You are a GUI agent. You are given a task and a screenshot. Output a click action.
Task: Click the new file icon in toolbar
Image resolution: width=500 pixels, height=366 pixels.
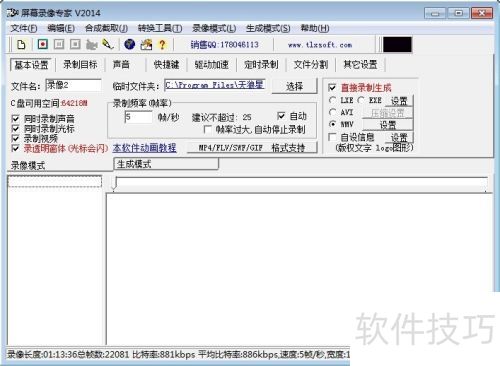(x=21, y=44)
